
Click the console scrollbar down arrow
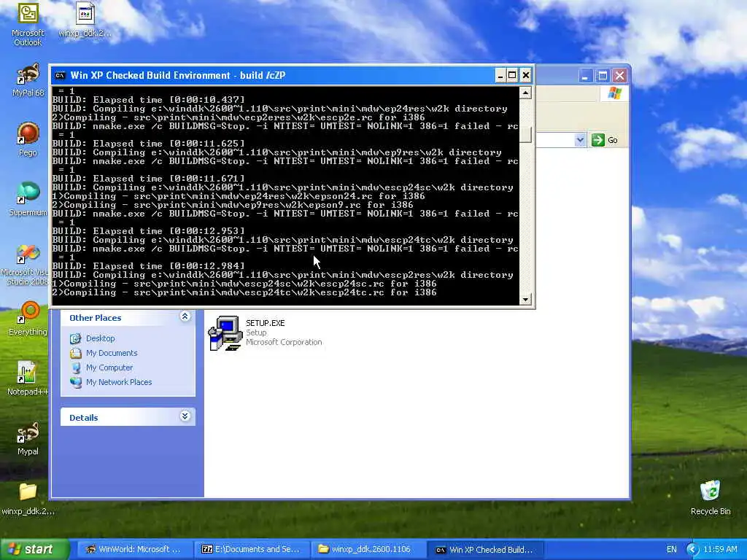coord(525,300)
